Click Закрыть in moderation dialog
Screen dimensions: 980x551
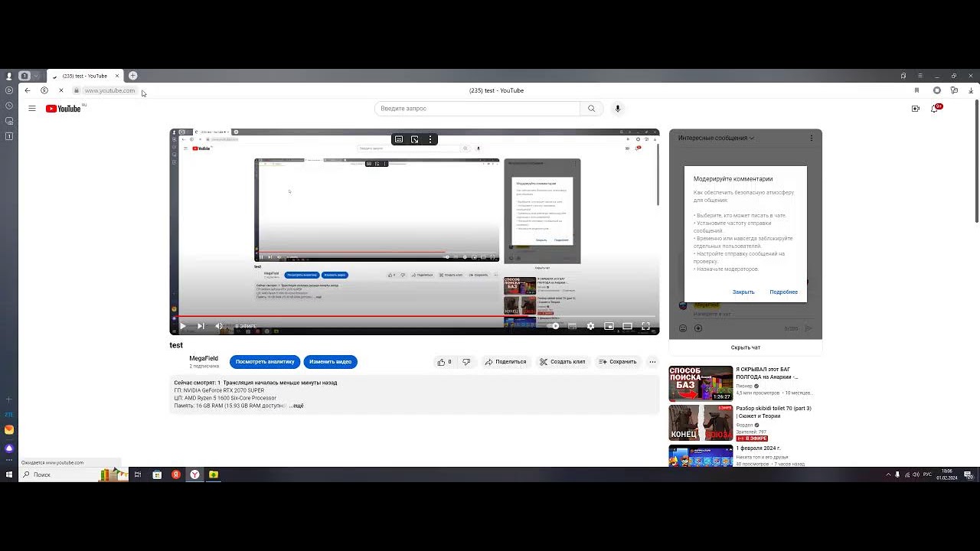(x=743, y=292)
